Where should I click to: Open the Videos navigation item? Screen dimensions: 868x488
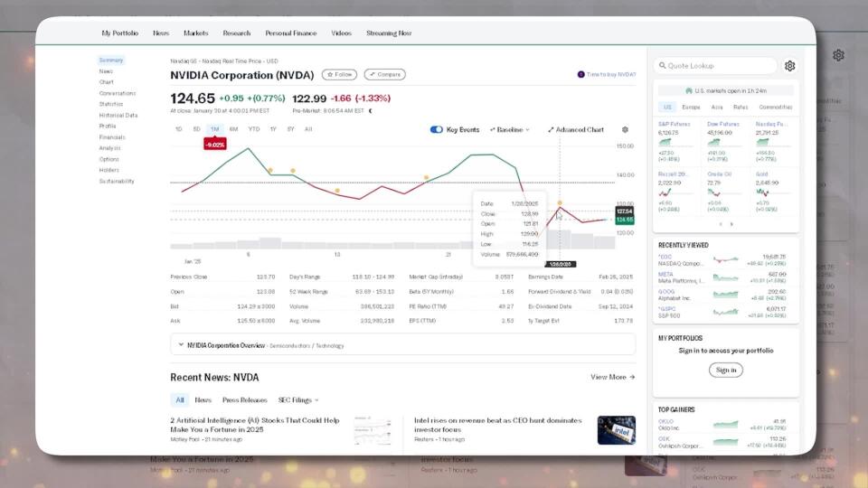341,33
